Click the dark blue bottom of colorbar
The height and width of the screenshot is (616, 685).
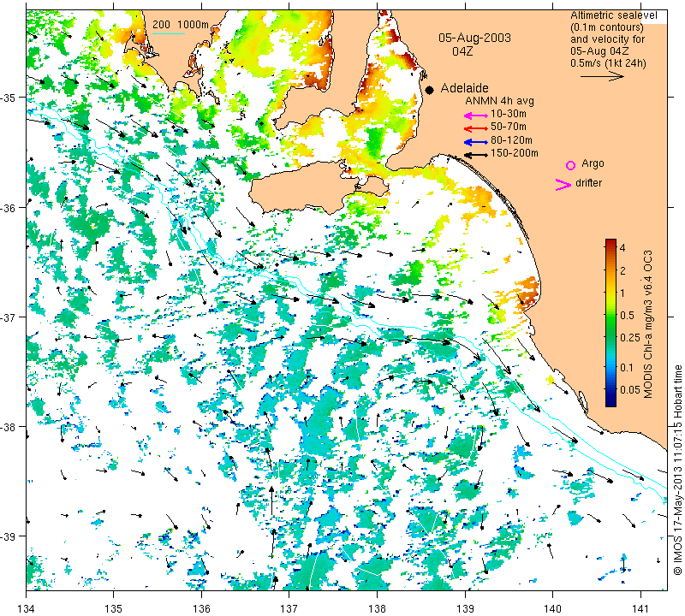pyautogui.click(x=611, y=402)
